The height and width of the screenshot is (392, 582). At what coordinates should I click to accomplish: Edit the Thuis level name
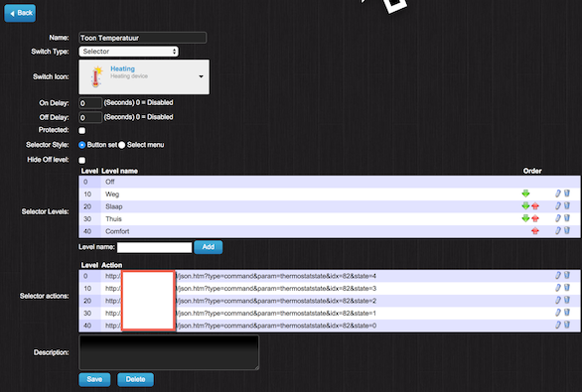[558, 218]
